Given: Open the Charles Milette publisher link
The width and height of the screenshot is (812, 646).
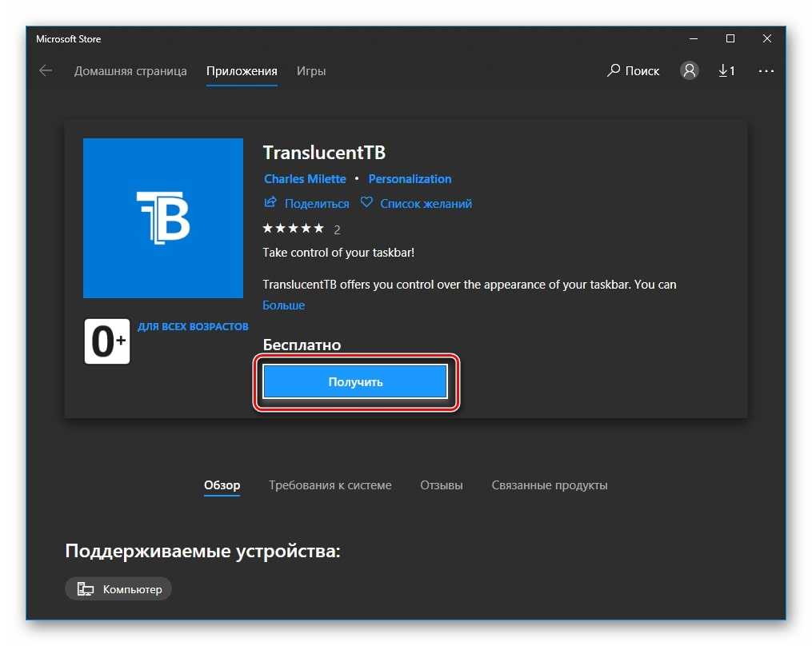Looking at the screenshot, I should click(305, 178).
